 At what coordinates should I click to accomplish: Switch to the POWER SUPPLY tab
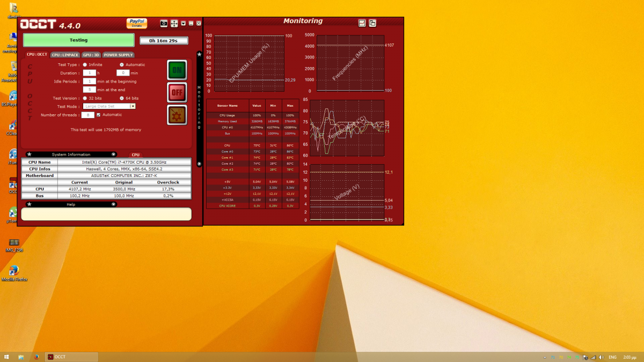(x=118, y=55)
